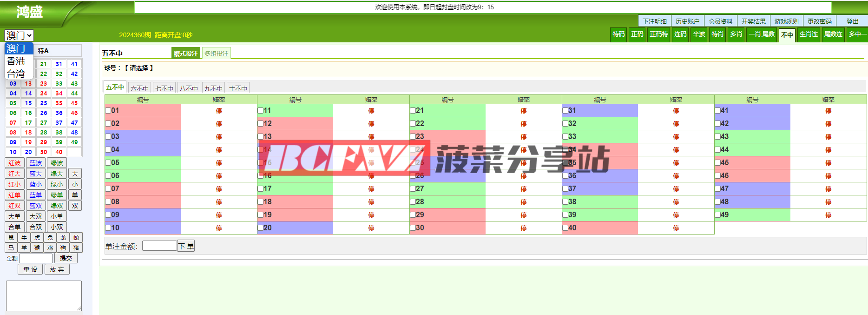This screenshot has height=315, width=868.
Task: Check the box next to number 27
Action: point(413,189)
